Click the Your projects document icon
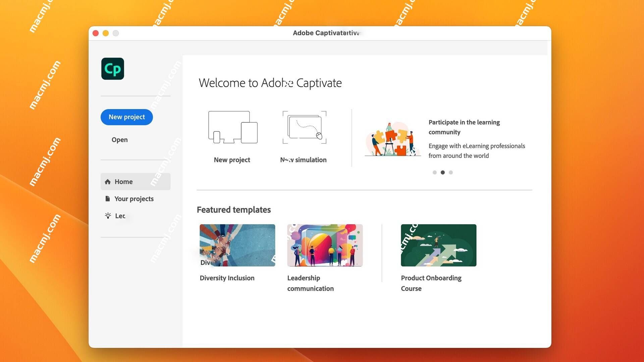 [108, 199]
